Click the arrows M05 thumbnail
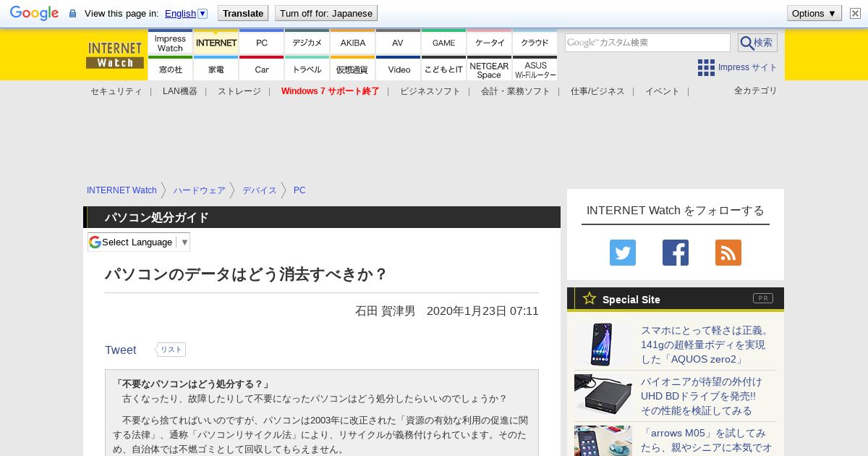The width and height of the screenshot is (868, 456). click(x=603, y=441)
